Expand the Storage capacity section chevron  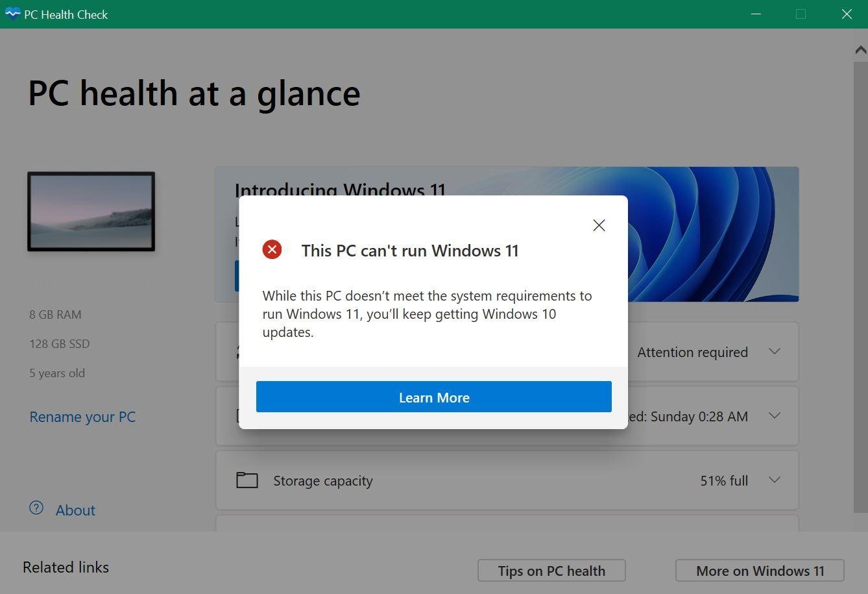[x=774, y=480]
